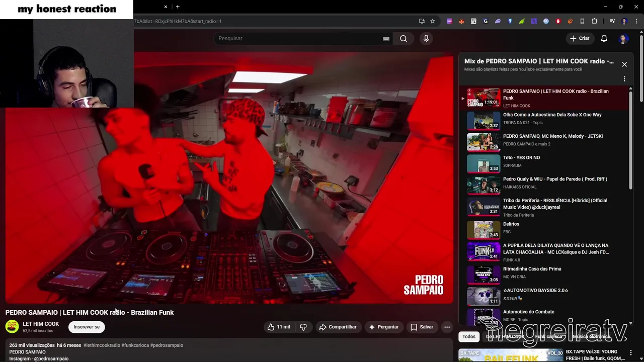Open the playlist panel three-dot options
The width and height of the screenshot is (644, 362).
pos(624,79)
